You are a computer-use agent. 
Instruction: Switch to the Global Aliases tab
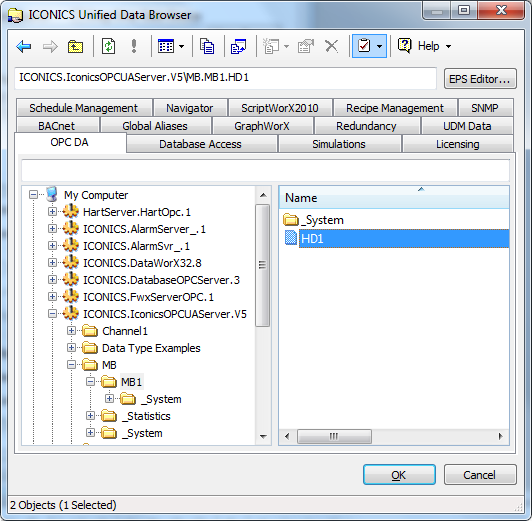[155, 126]
